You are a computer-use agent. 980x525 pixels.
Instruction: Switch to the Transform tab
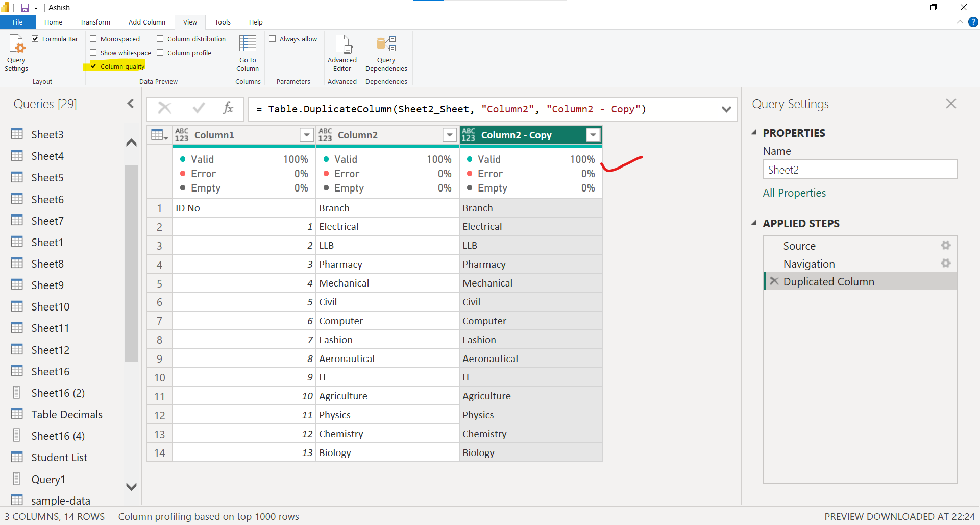[95, 22]
